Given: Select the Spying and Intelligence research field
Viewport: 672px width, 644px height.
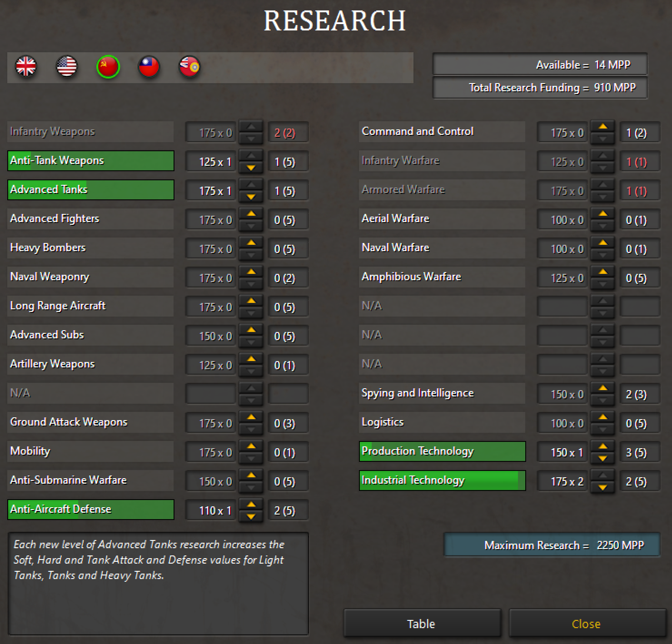Looking at the screenshot, I should click(x=442, y=393).
